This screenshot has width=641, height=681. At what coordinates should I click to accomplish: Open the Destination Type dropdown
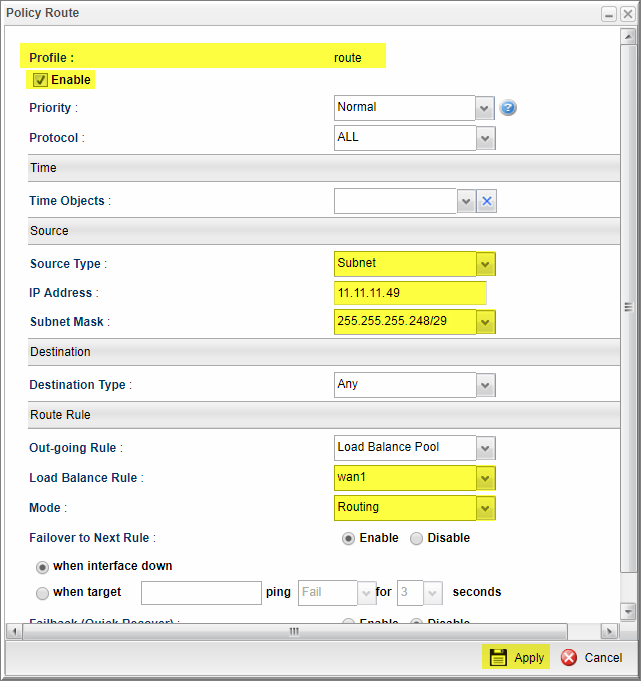click(x=485, y=385)
